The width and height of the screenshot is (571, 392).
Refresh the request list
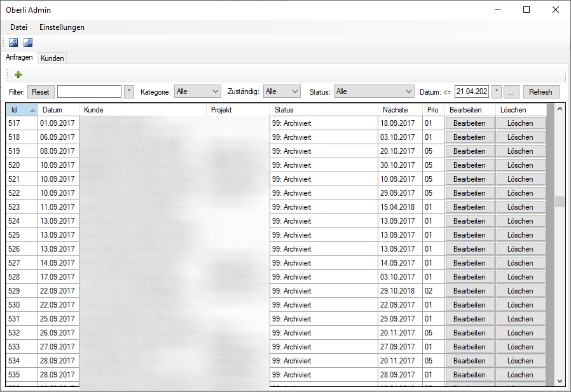(540, 91)
